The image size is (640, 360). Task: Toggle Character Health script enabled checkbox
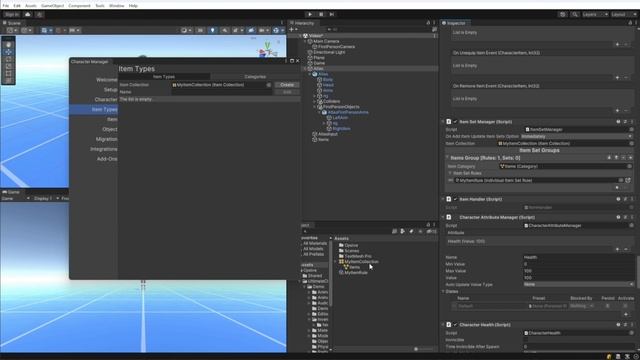coord(455,325)
